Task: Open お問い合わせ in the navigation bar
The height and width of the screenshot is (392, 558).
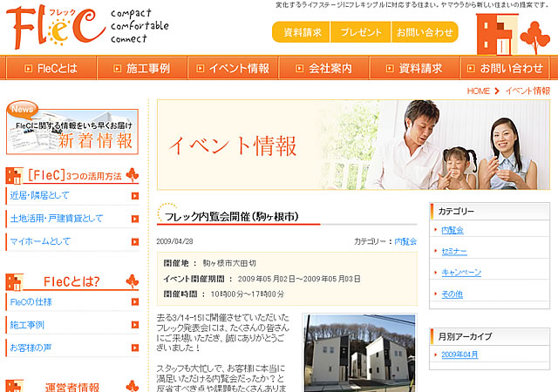Action: (505, 68)
